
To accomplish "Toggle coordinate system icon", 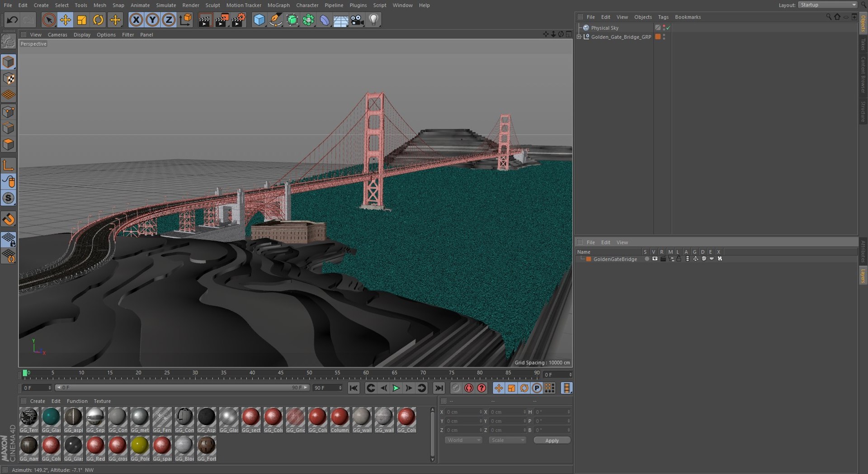I will tap(185, 20).
